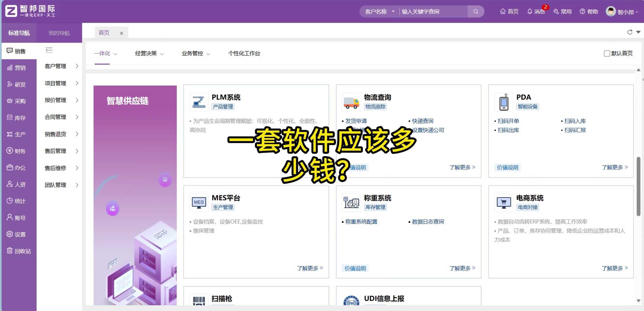The image size is (644, 311).
Task: Switch to 我的导航 tab
Action: [59, 33]
